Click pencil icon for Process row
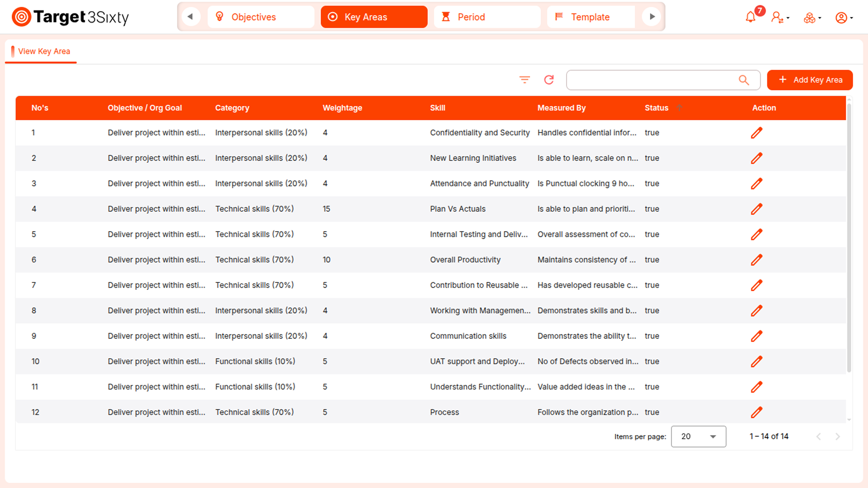The width and height of the screenshot is (868, 488). [756, 412]
